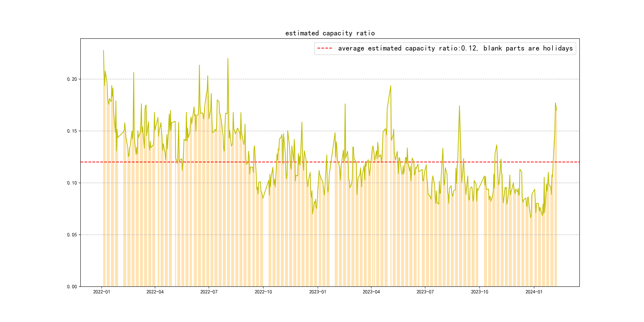Click the blank holiday gap after 2022-10
This screenshot has width=644, height=322.
pos(266,238)
